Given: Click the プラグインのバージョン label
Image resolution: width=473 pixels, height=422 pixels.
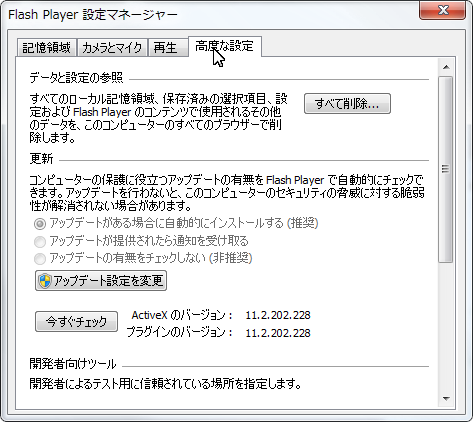Looking at the screenshot, I should [179, 333].
